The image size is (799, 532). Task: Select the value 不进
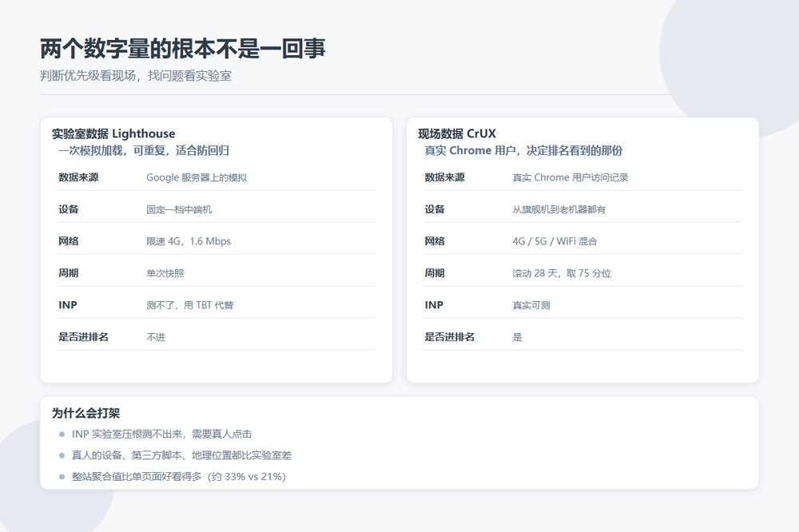156,337
